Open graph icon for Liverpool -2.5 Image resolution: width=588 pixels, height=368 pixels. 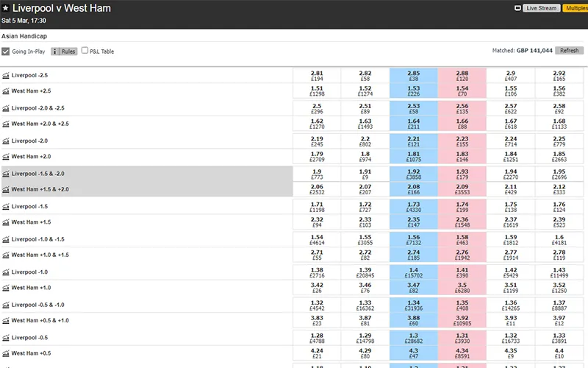(6, 76)
